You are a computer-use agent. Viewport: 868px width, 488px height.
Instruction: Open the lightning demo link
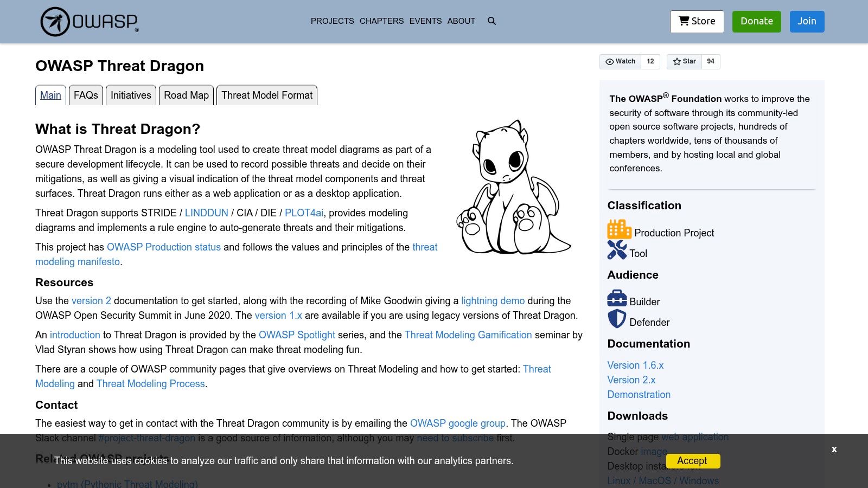pos(493,301)
